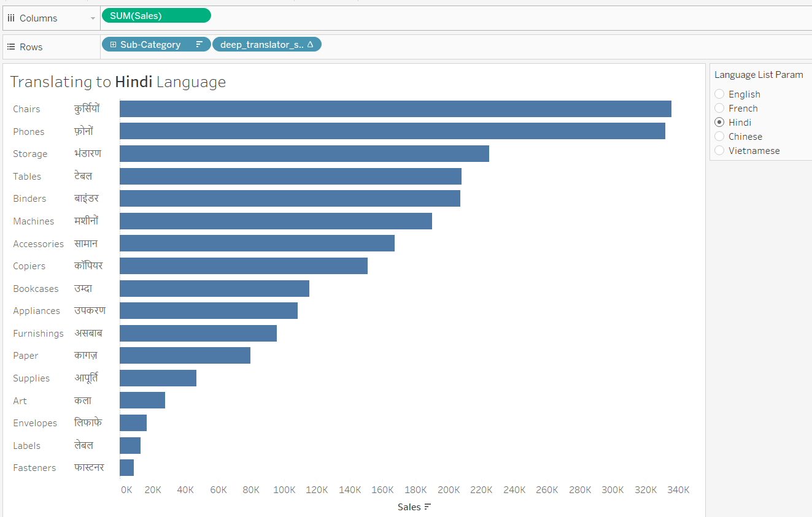
Task: Click the delta icon on deep_translator pill
Action: point(310,45)
